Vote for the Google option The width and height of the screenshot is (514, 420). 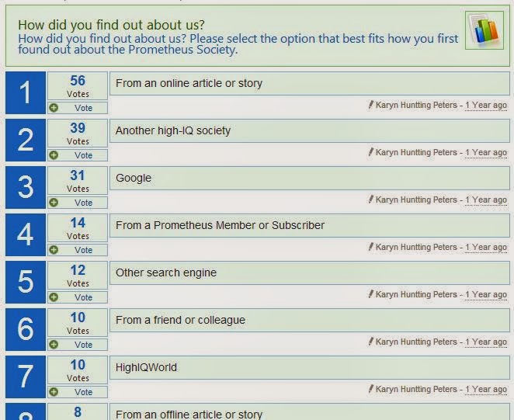[x=78, y=203]
